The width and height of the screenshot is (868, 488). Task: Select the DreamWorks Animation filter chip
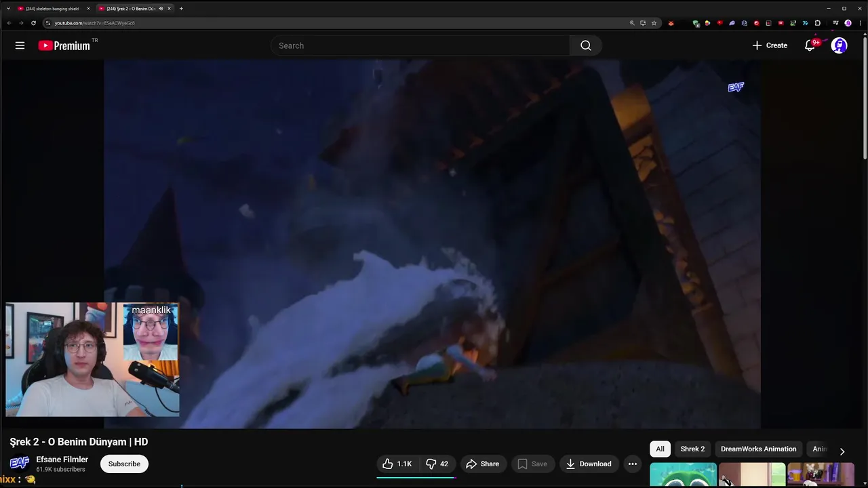758,449
